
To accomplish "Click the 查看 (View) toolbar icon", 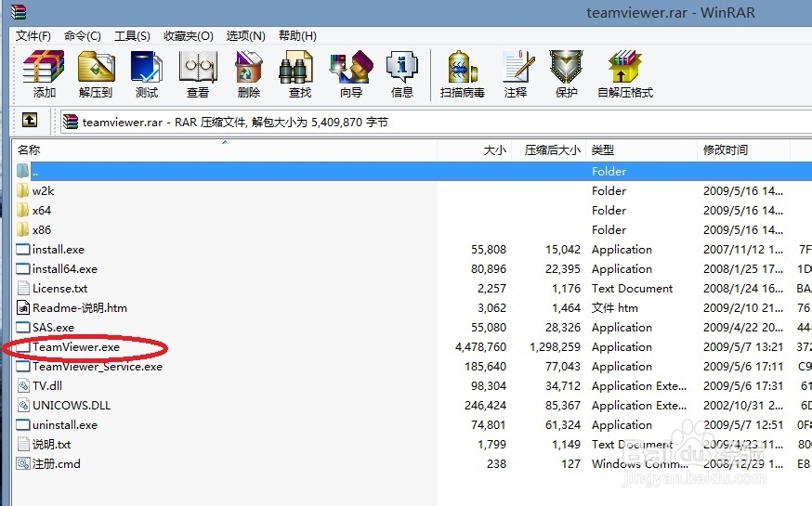I will 197,66.
